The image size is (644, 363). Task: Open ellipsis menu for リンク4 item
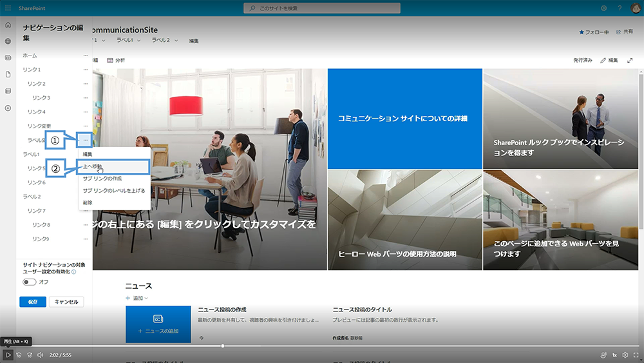click(86, 112)
